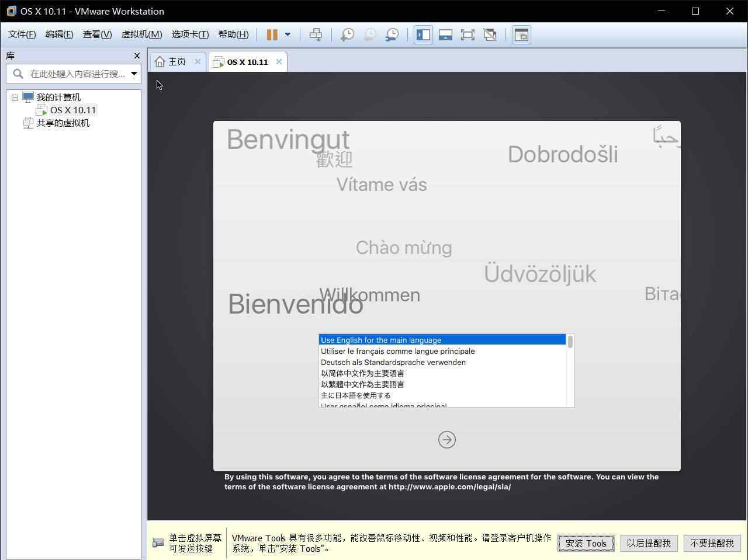
Task: Open the 选项卡(T) menu
Action: pos(190,34)
